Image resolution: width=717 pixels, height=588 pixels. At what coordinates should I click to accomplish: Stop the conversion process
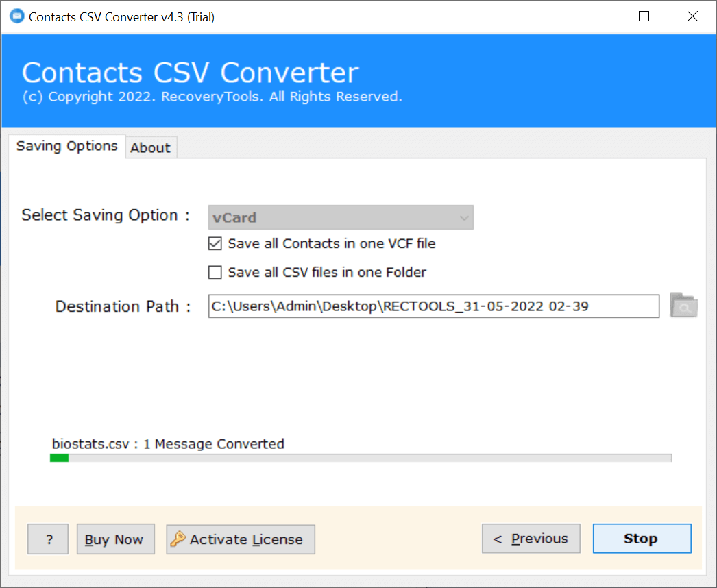(641, 539)
